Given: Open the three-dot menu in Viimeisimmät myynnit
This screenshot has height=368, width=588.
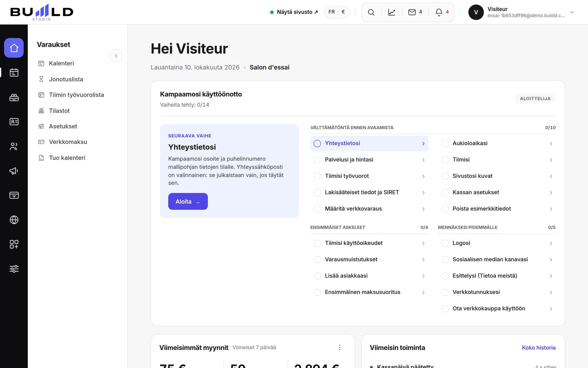Looking at the screenshot, I should coord(340,348).
